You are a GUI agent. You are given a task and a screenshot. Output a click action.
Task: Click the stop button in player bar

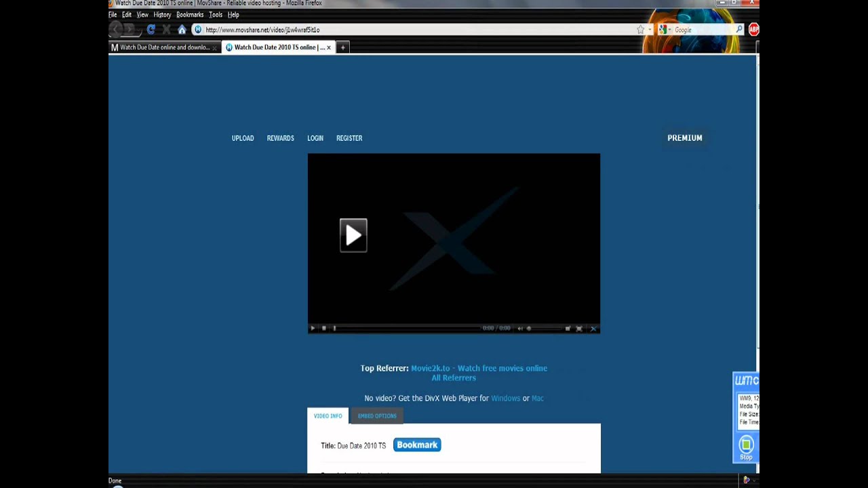(x=323, y=329)
